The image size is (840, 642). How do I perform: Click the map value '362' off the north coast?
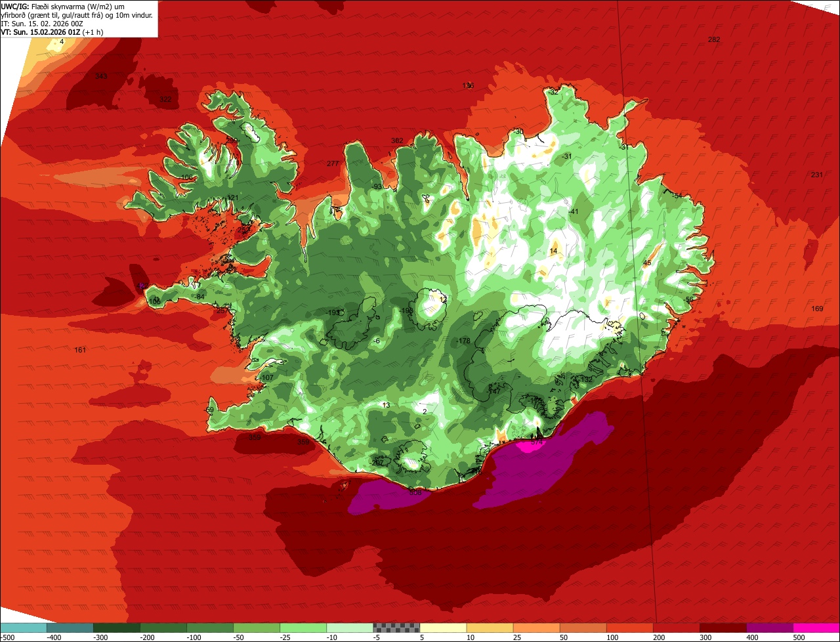click(x=397, y=141)
